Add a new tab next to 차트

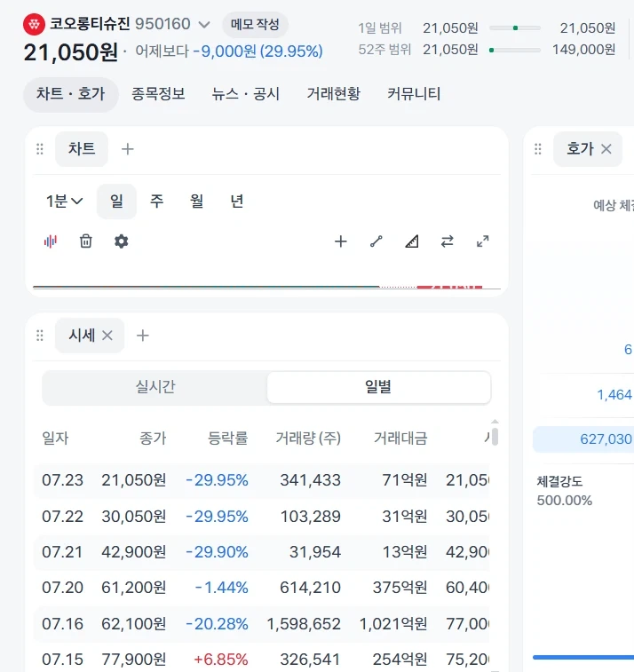click(x=127, y=149)
